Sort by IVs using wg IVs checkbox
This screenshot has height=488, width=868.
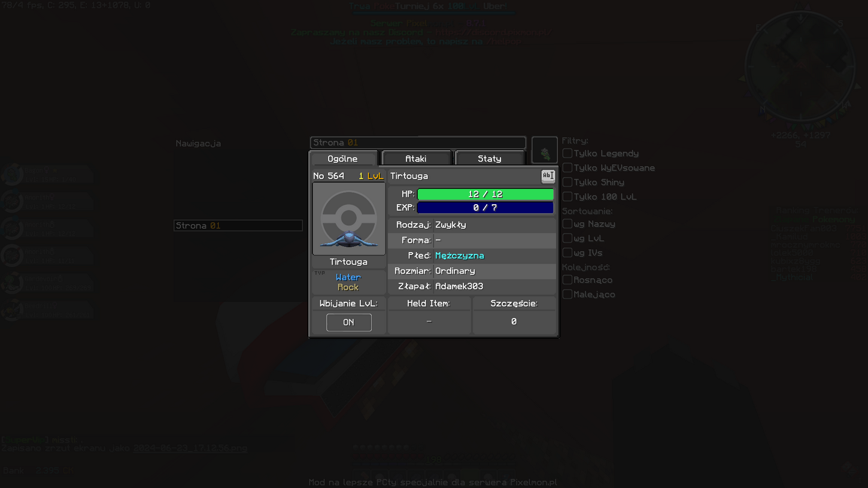pos(567,253)
